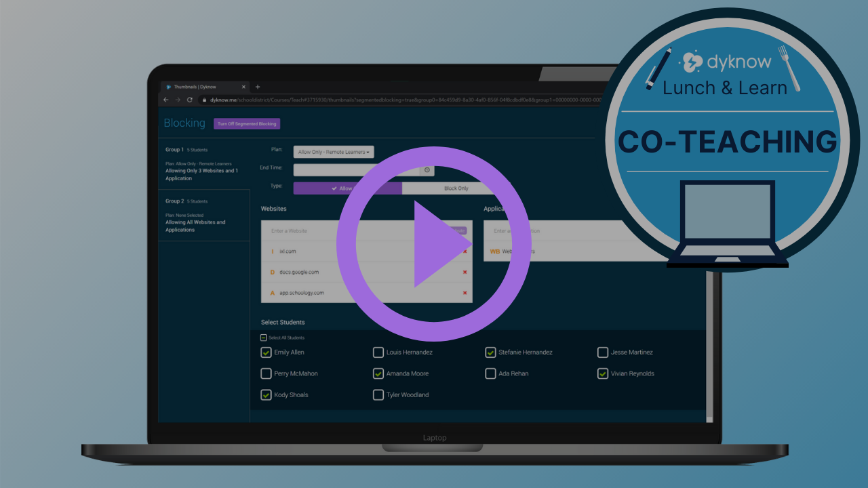Viewport: 868px width, 488px height.
Task: Remove app.schoology.com with its red X
Action: [x=465, y=293]
